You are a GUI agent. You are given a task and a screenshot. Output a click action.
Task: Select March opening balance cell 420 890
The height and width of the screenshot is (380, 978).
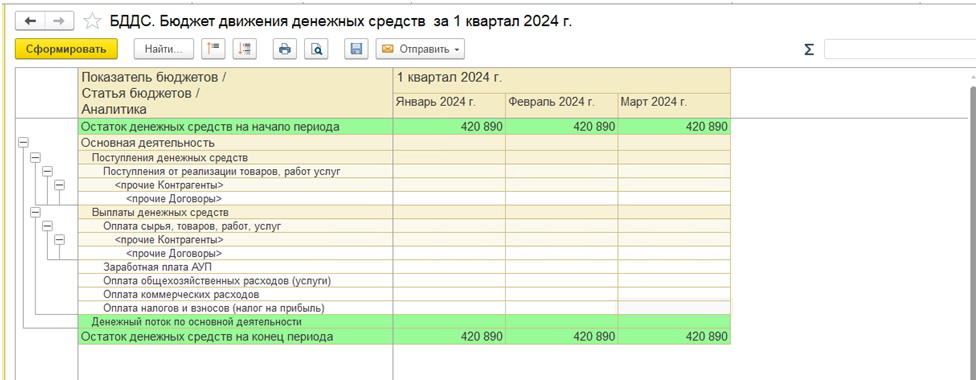tap(674, 127)
